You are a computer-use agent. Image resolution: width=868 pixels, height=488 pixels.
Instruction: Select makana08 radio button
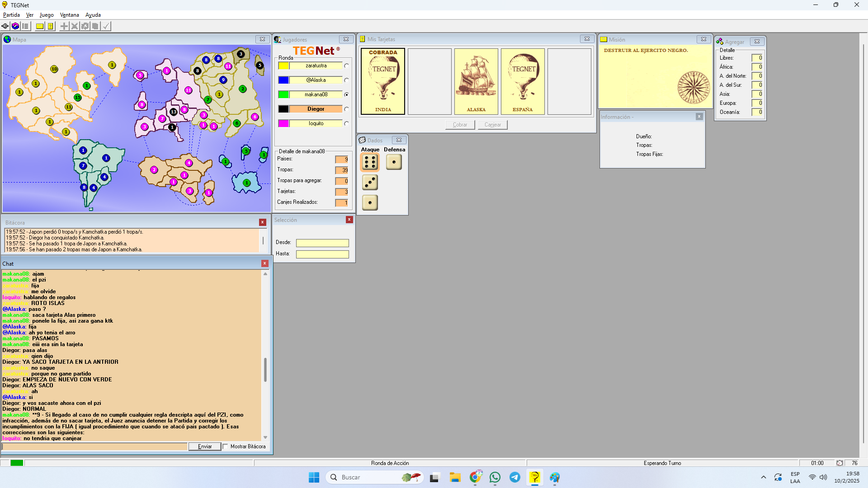coord(347,94)
